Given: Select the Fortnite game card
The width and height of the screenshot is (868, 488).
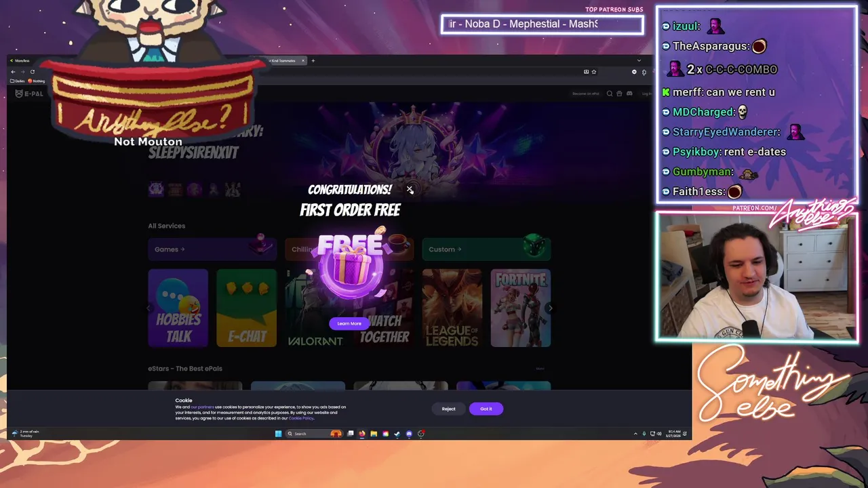Looking at the screenshot, I should click(521, 308).
